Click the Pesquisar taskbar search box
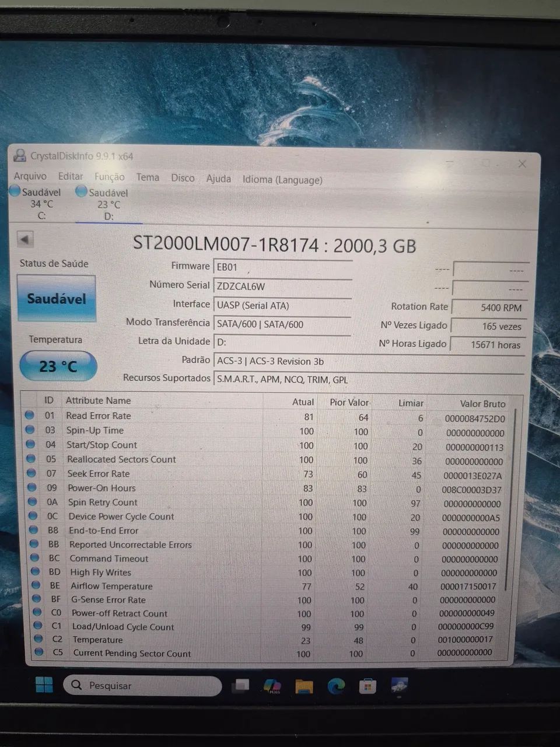 [x=143, y=686]
